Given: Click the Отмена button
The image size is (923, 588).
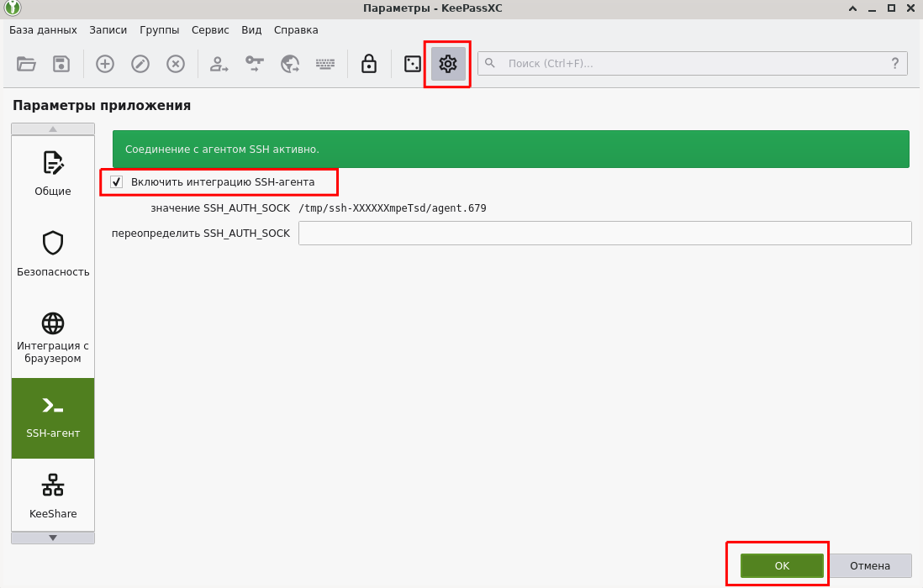Looking at the screenshot, I should tap(869, 566).
